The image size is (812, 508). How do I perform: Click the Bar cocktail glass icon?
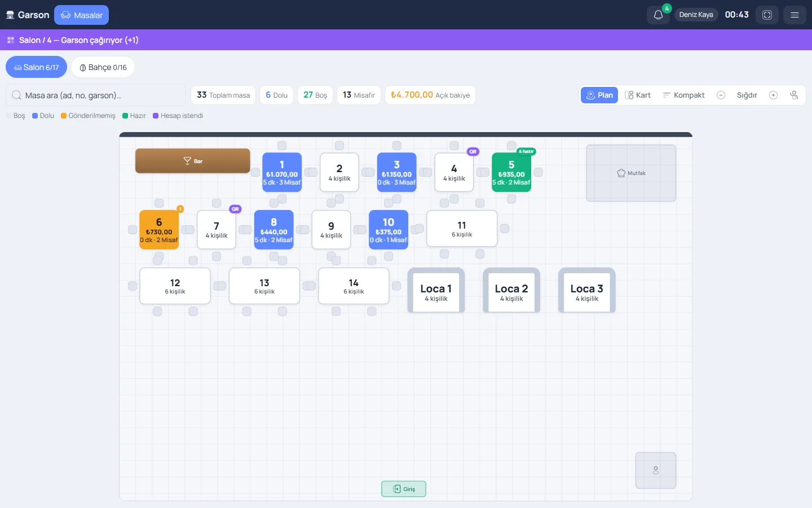pos(187,161)
